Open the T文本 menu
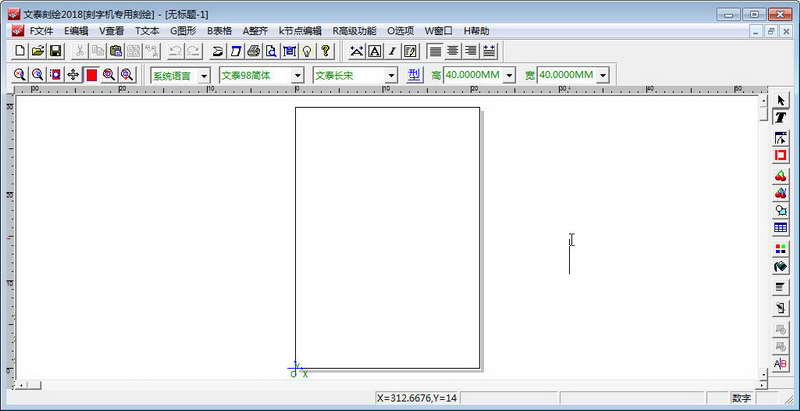800x411 pixels. click(147, 31)
